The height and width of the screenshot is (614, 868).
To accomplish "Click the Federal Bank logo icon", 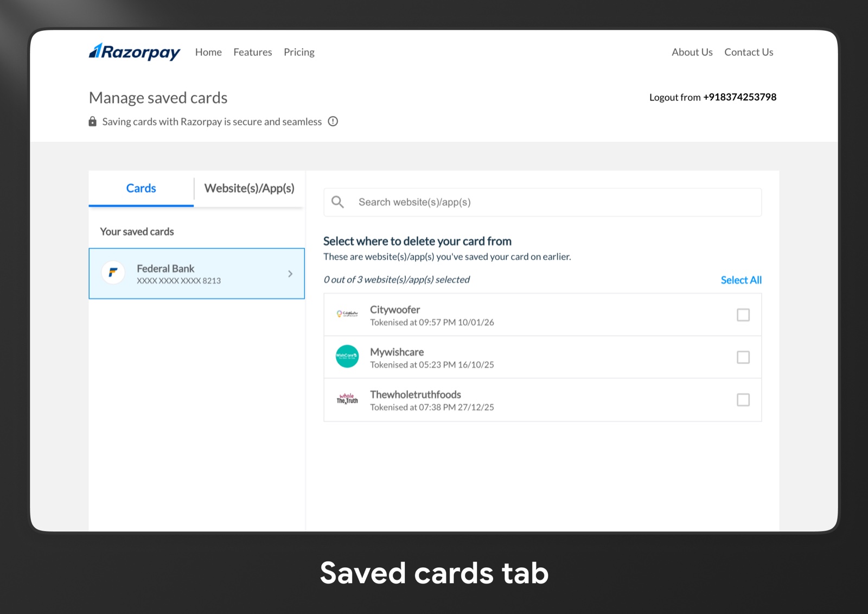I will click(113, 273).
